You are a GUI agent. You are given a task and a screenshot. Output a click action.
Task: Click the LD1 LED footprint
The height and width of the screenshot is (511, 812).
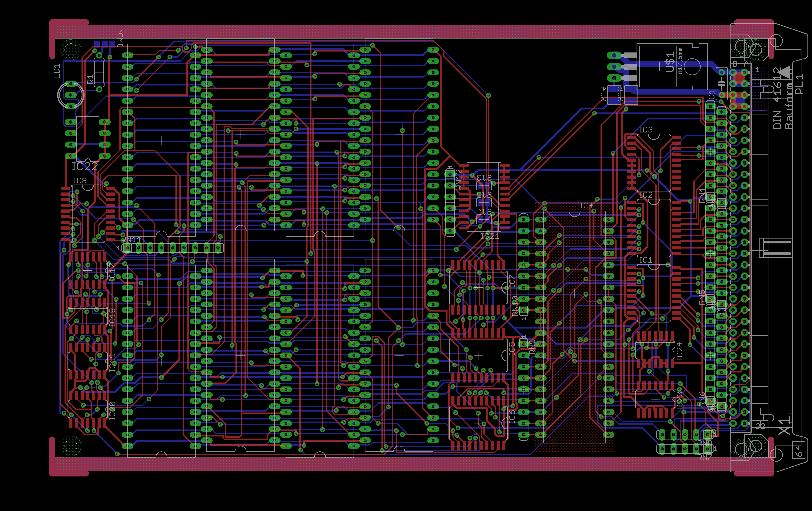[71, 95]
